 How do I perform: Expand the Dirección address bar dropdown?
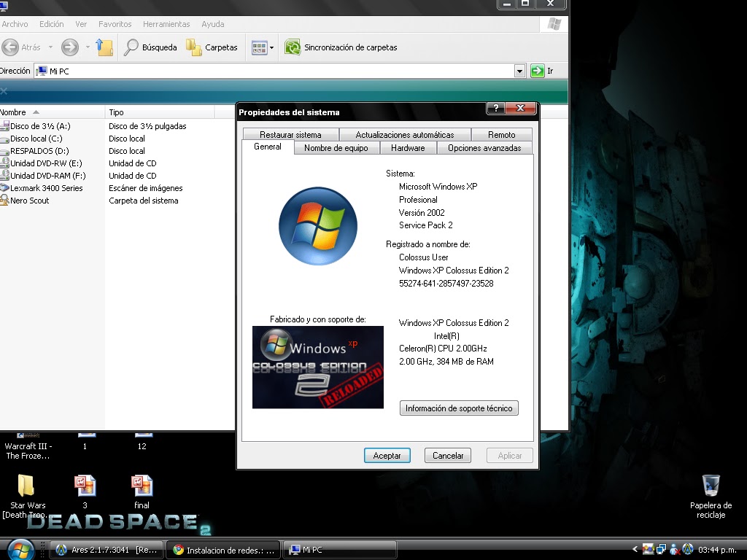click(x=519, y=71)
